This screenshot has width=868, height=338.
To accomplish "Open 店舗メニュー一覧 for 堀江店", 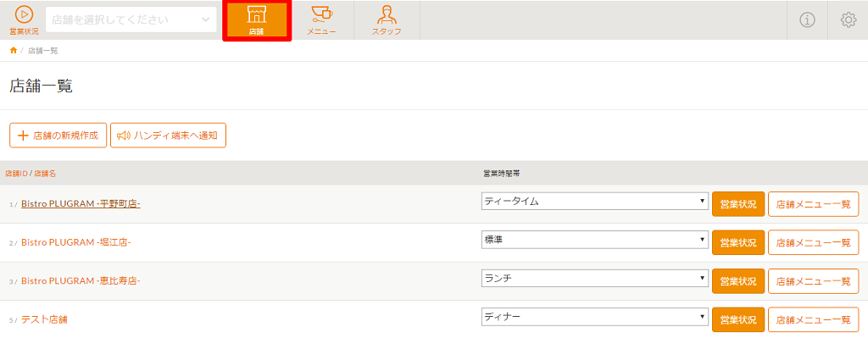I will point(813,242).
